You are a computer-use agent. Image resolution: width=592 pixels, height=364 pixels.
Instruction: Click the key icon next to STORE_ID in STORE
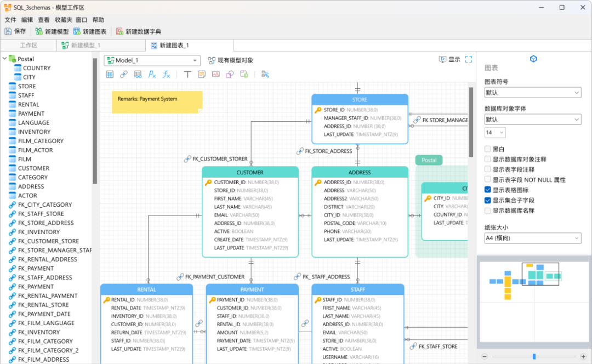[318, 110]
